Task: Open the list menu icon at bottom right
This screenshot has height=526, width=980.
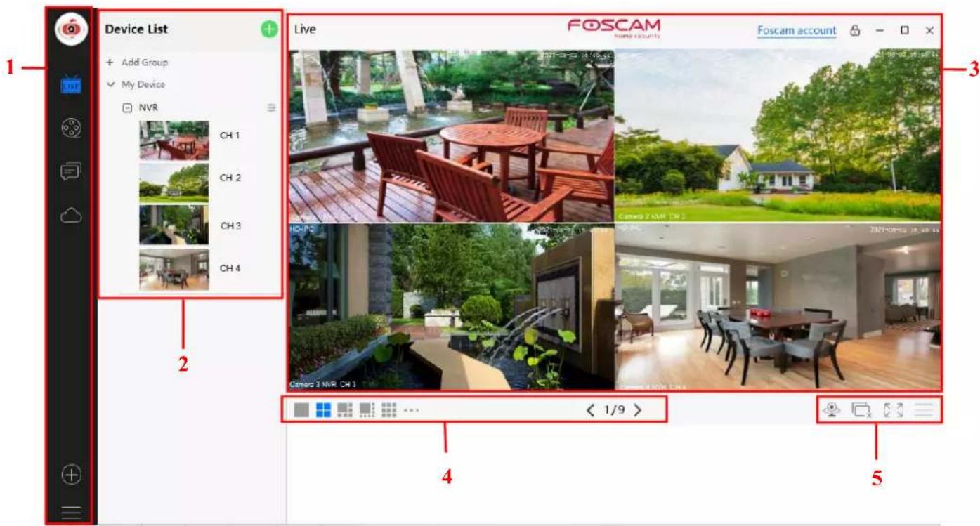Action: point(923,411)
